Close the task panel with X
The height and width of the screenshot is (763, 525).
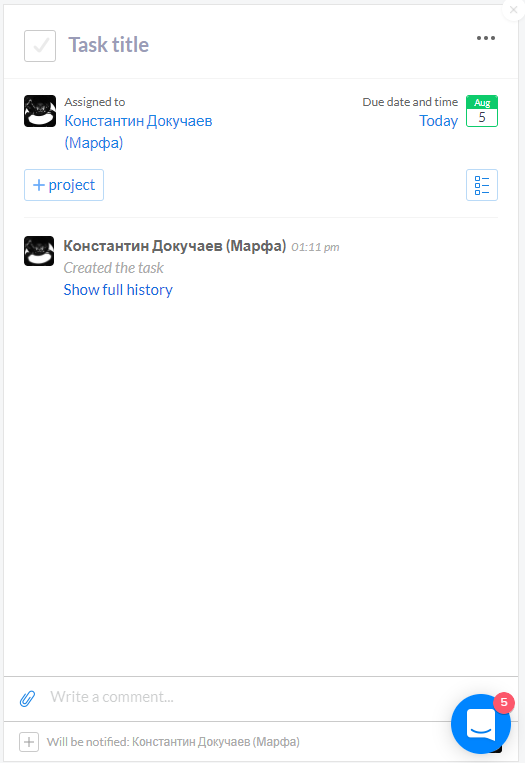click(x=513, y=9)
